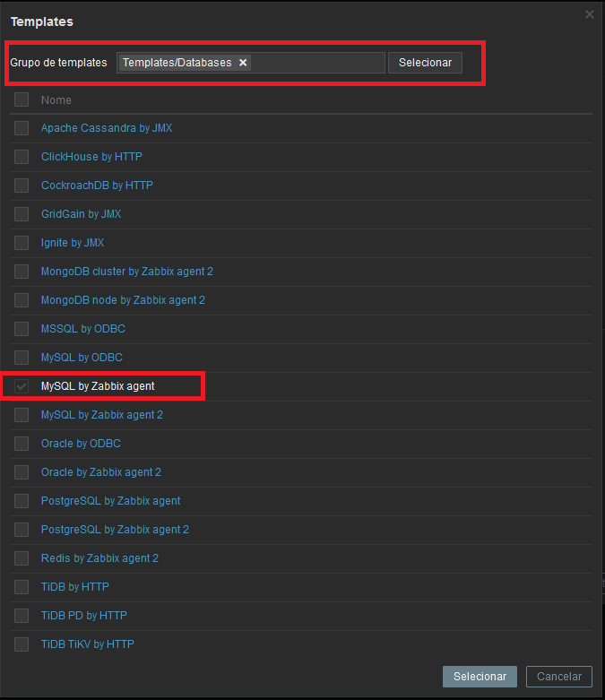Select TiDB PD by HTTP template link

(x=84, y=616)
